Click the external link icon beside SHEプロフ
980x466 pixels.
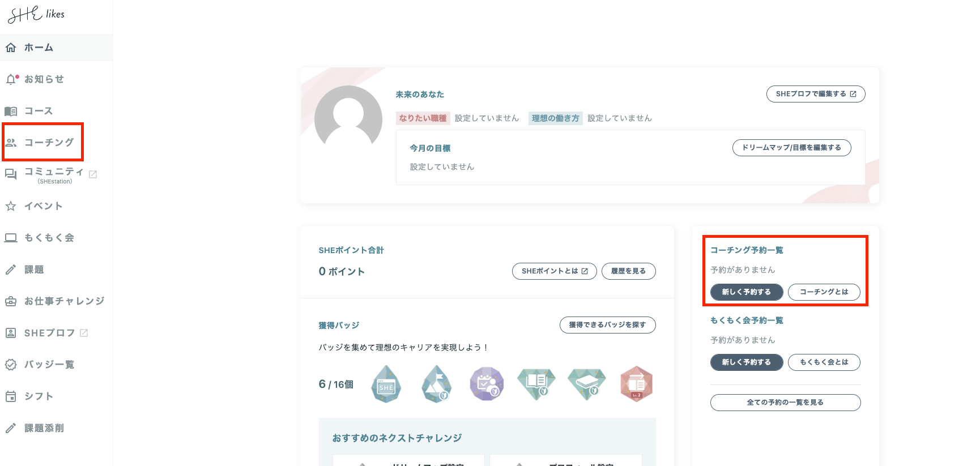click(84, 333)
